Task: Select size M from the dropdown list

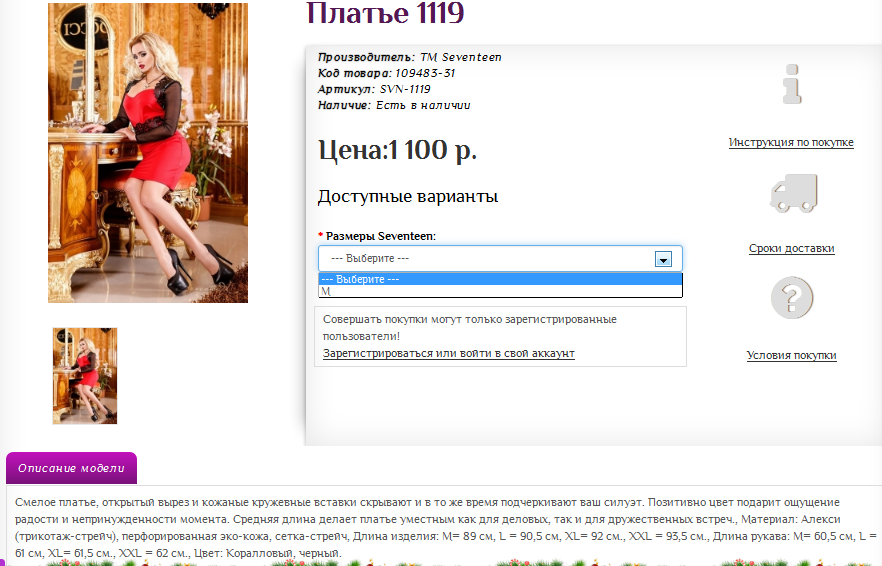Action: point(500,291)
